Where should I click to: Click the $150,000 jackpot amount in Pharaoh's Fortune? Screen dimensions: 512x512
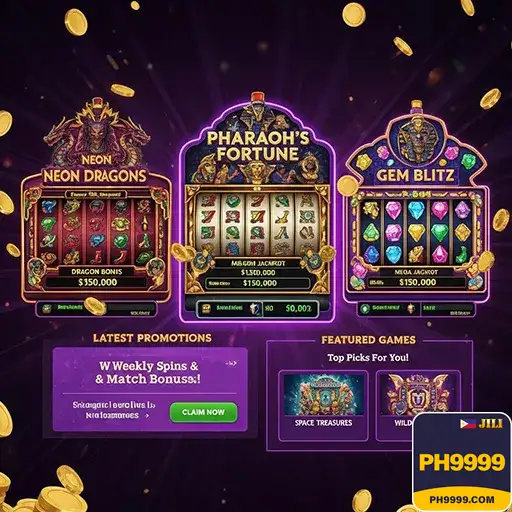[x=257, y=283]
